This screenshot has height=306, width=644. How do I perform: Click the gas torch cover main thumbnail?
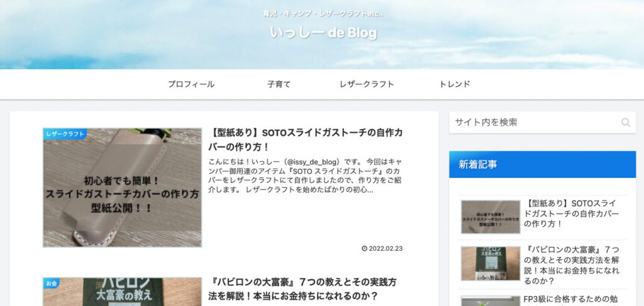click(x=123, y=188)
